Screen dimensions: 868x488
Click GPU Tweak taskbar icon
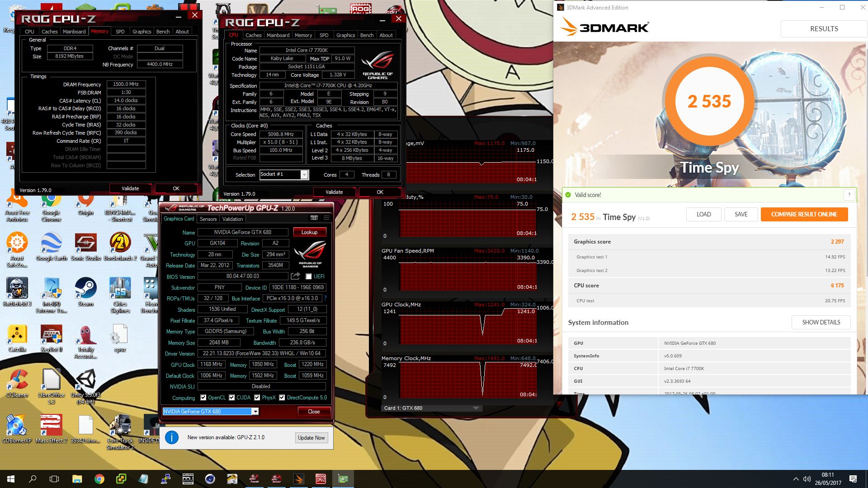point(255,479)
